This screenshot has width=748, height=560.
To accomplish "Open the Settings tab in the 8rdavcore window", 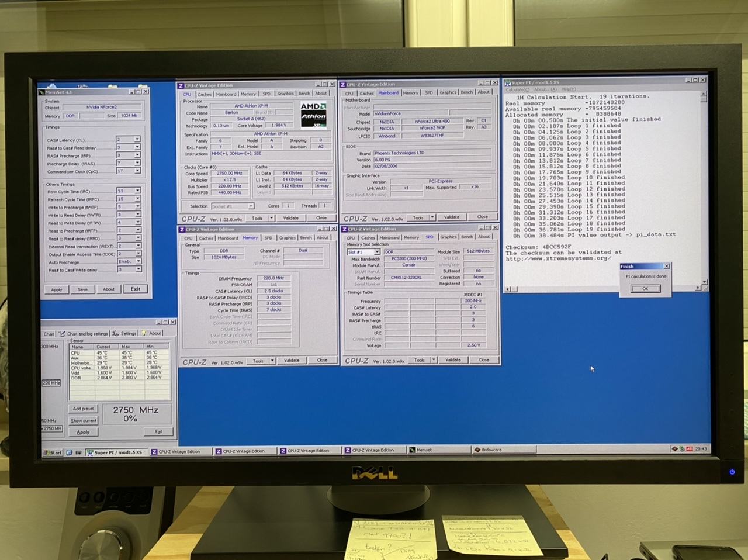I will coord(126,334).
